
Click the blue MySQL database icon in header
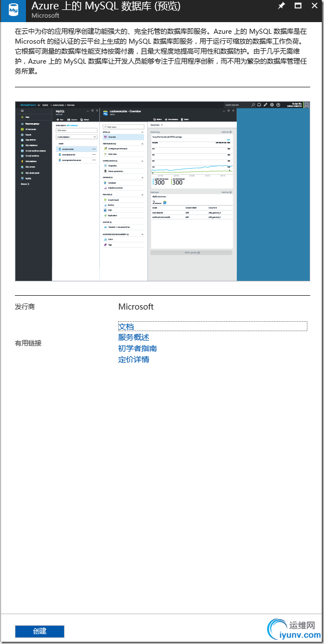tap(14, 10)
